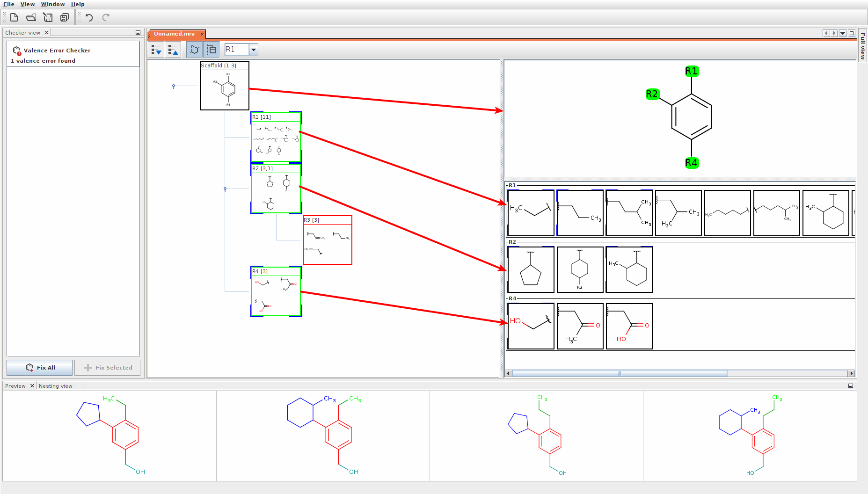Click the New document icon

coord(14,18)
